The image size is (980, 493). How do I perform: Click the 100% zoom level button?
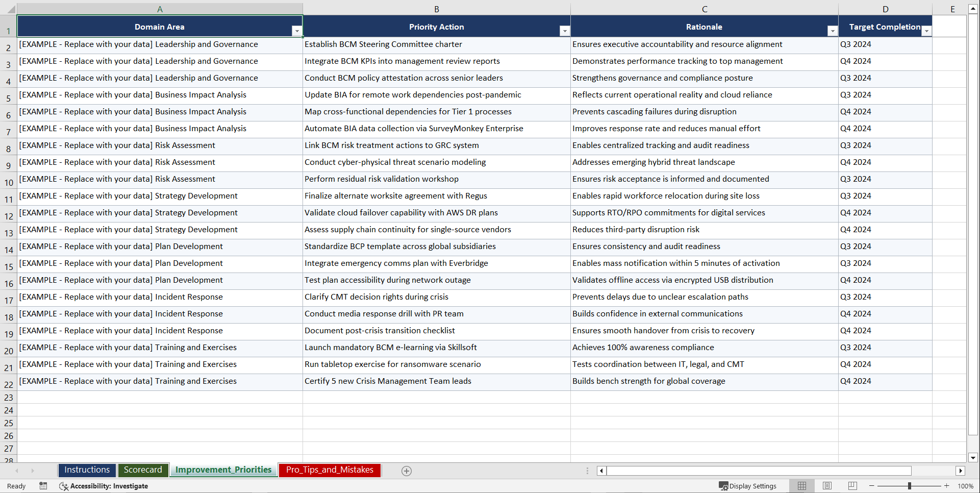click(x=965, y=486)
